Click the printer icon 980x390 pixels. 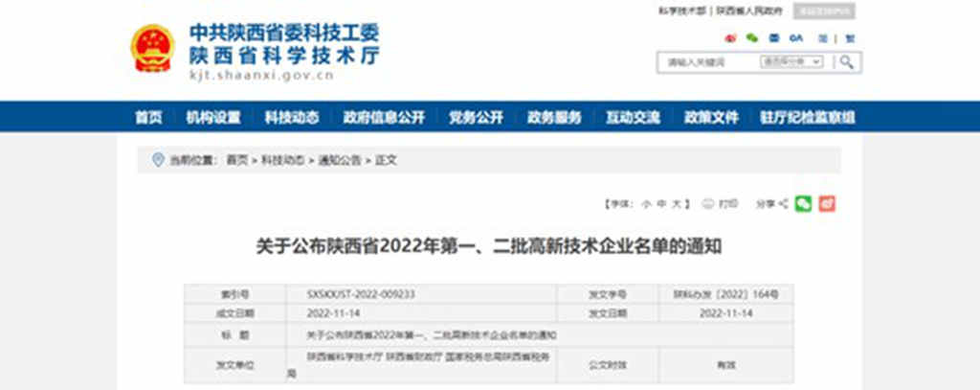click(x=707, y=203)
